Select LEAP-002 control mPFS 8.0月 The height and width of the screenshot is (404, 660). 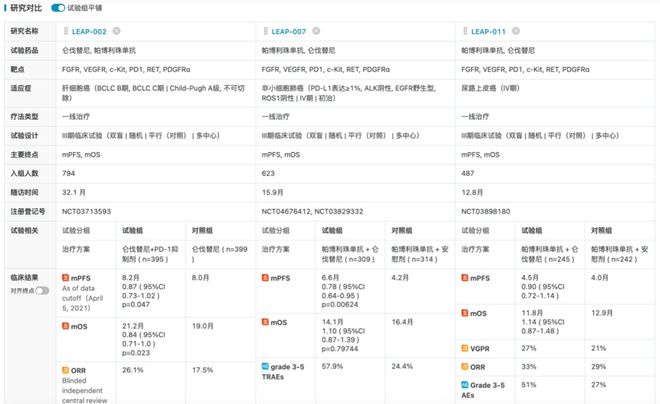tap(200, 277)
